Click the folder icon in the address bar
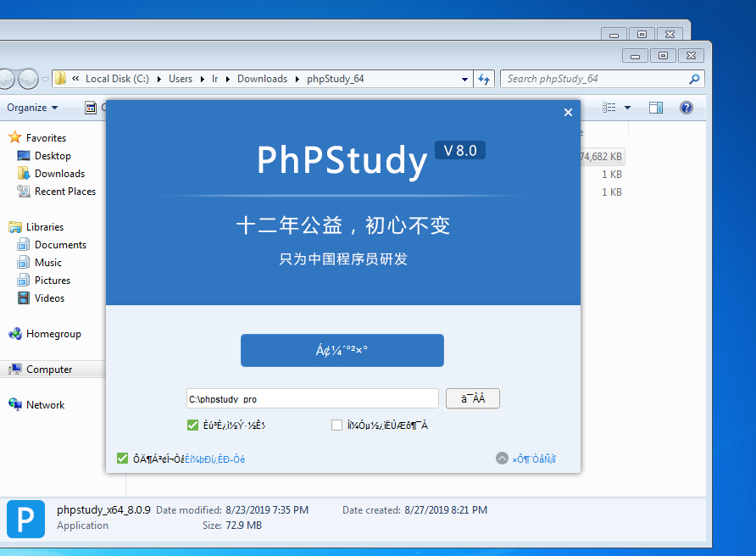Viewport: 756px width, 556px height. [60, 79]
